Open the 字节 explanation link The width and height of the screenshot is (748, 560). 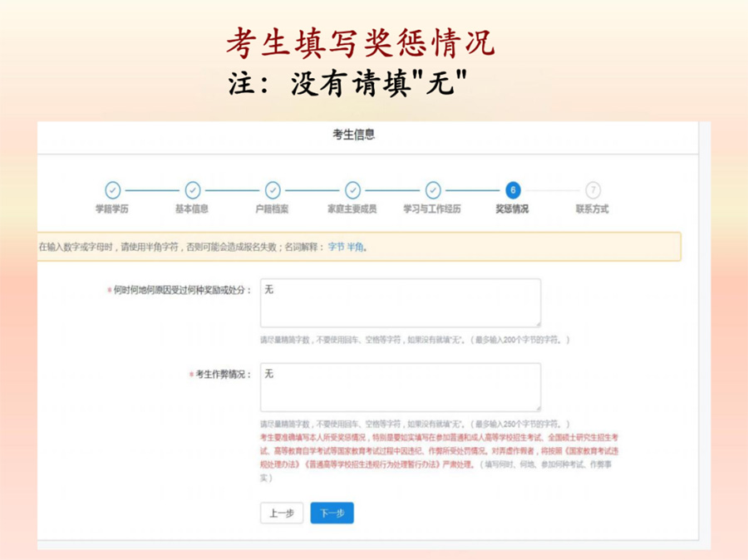[x=336, y=247]
